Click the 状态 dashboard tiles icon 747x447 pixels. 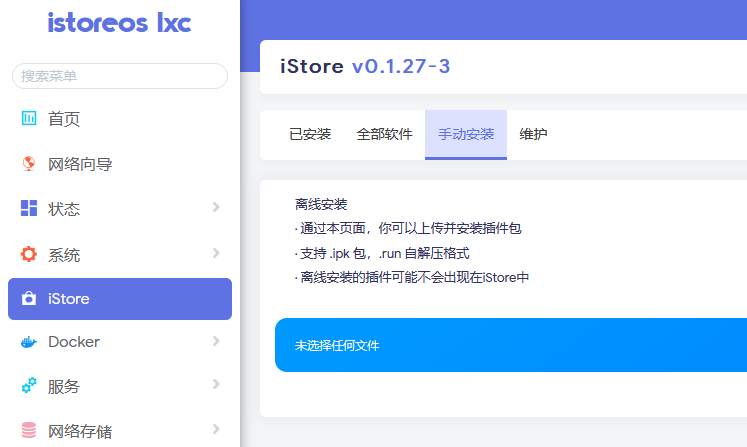[x=29, y=208]
